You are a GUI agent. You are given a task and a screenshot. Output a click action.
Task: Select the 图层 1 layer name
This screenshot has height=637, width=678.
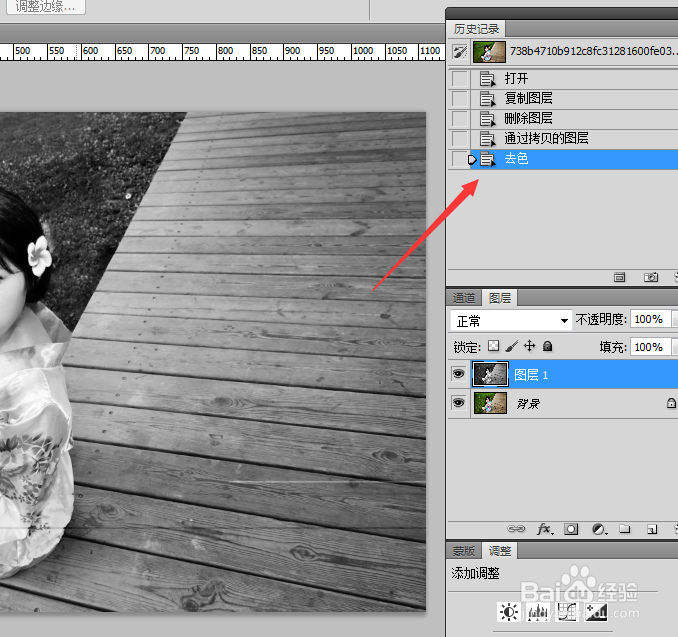[531, 375]
